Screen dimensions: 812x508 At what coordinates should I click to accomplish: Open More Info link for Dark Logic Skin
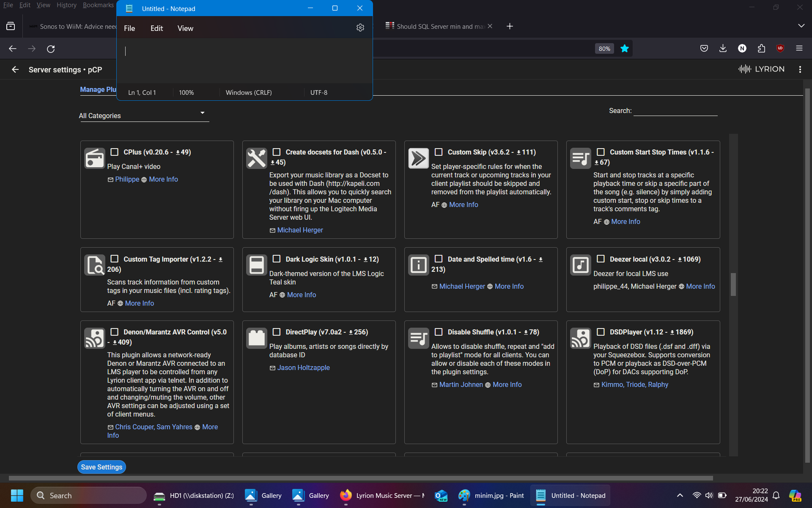[x=301, y=295]
